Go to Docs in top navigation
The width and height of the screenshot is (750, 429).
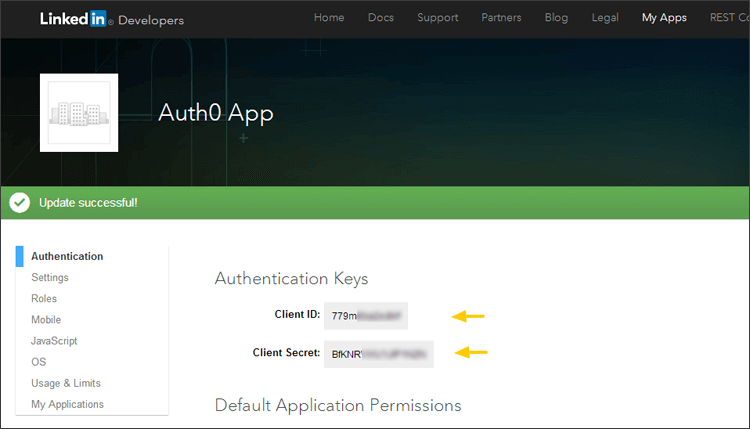coord(381,18)
